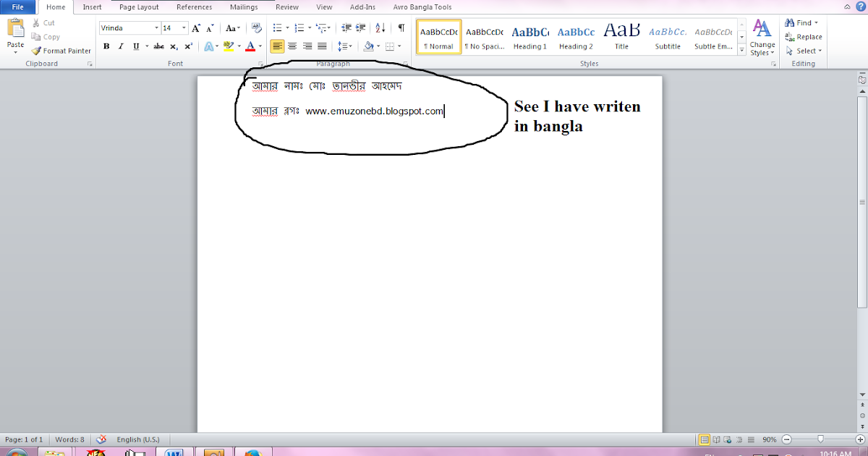The width and height of the screenshot is (868, 456).
Task: Open the font size dropdown
Action: 183,28
